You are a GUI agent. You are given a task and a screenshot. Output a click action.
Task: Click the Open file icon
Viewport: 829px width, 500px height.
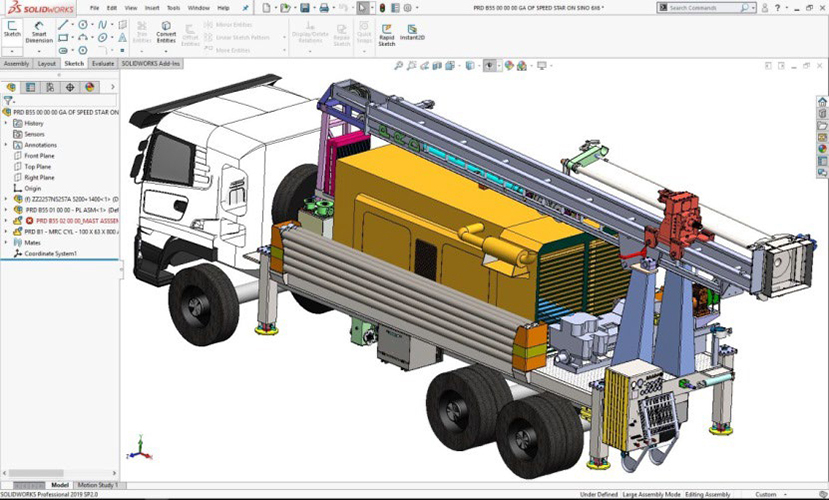click(285, 8)
